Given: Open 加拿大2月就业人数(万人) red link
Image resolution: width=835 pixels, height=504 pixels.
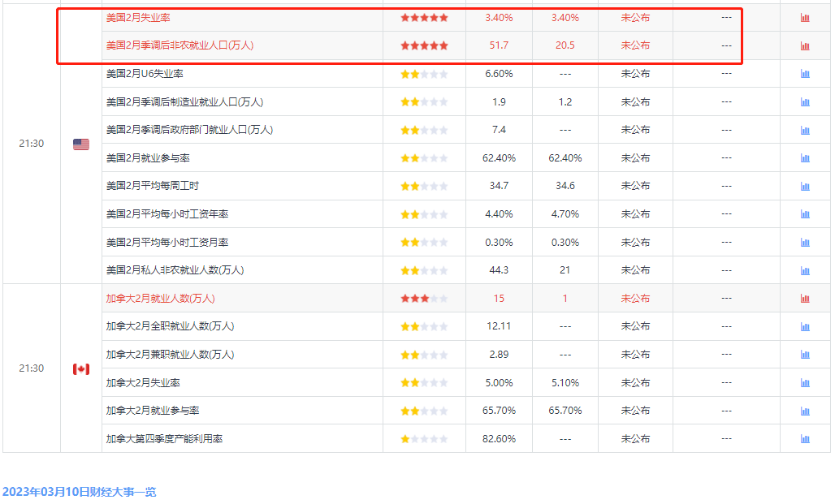Looking at the screenshot, I should (160, 299).
